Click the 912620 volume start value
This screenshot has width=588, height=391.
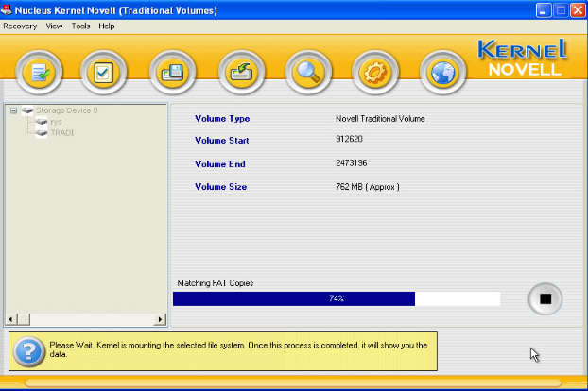coord(349,139)
